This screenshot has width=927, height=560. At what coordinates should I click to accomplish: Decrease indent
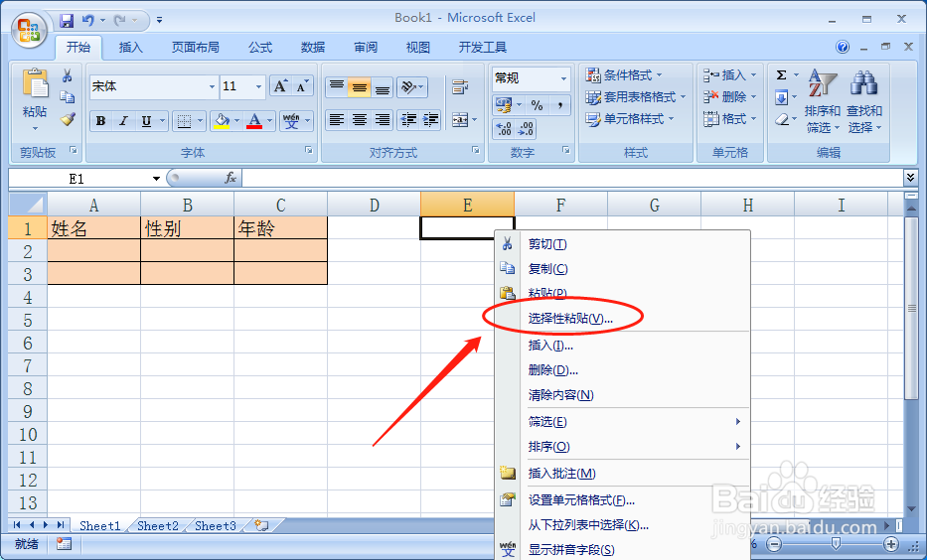click(408, 120)
